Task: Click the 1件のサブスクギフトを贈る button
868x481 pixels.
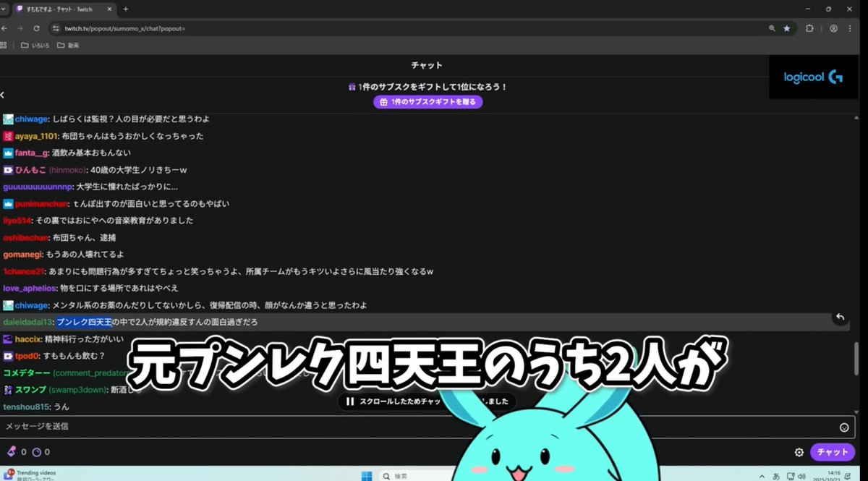Action: (427, 102)
